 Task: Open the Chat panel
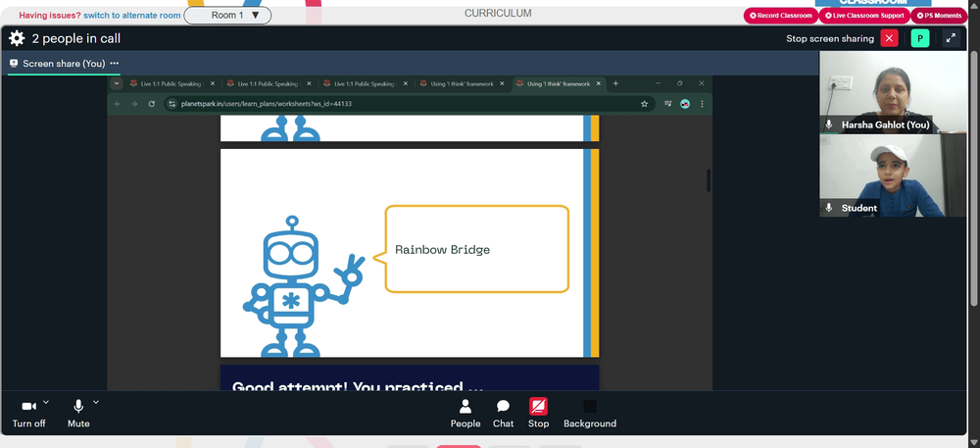point(503,414)
